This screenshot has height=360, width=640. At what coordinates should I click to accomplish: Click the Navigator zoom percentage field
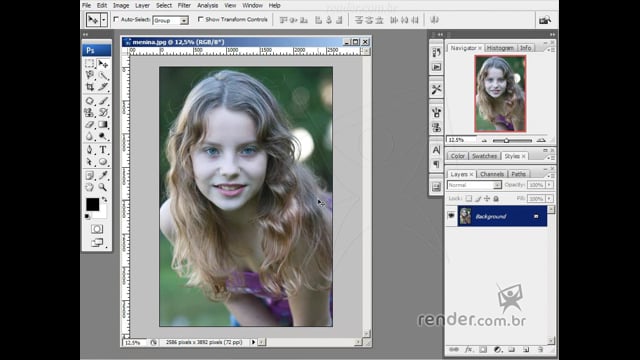coord(461,140)
